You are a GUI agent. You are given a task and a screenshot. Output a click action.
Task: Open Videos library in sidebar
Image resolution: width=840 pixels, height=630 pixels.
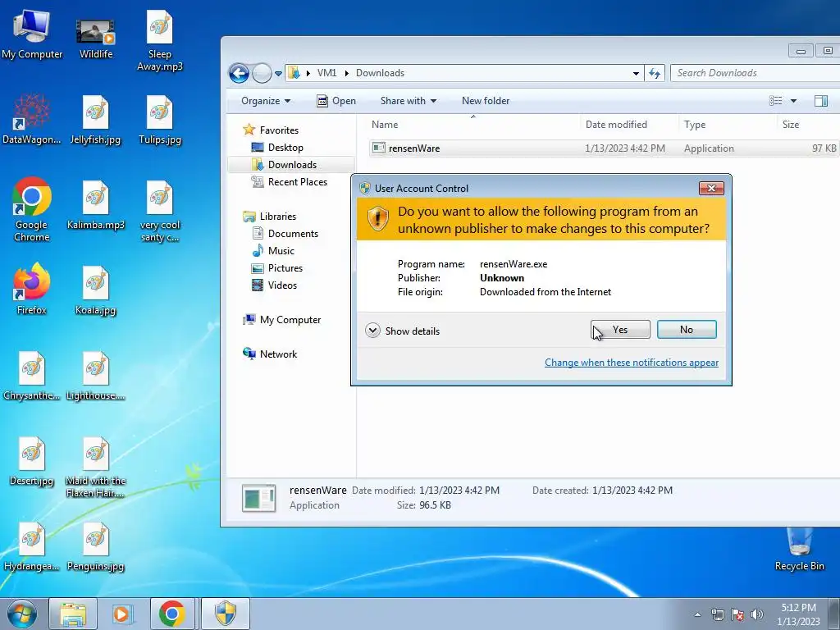(274, 285)
